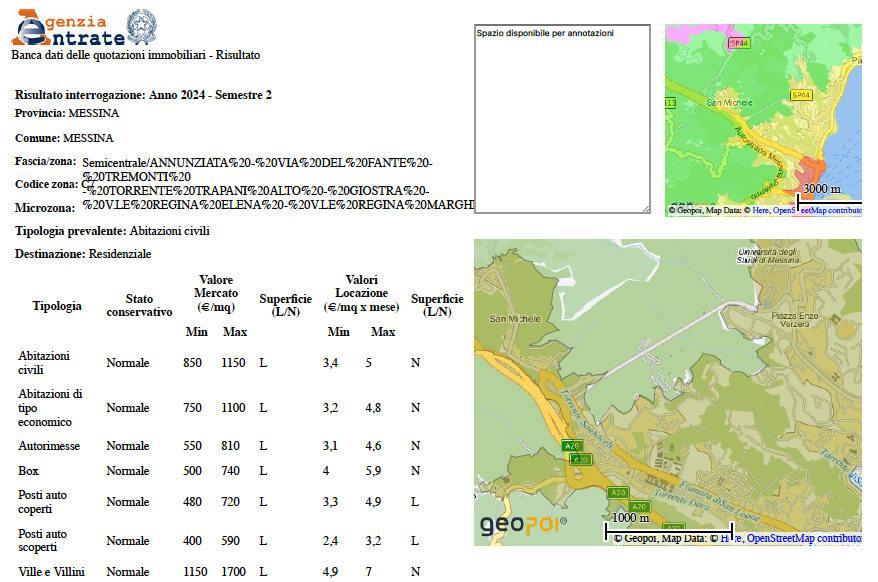Click the 'Valore Mercato (€/mq)' header

[x=216, y=293]
